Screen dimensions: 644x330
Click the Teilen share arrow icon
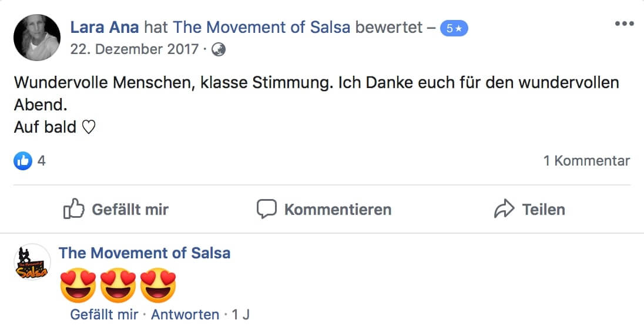pyautogui.click(x=504, y=209)
